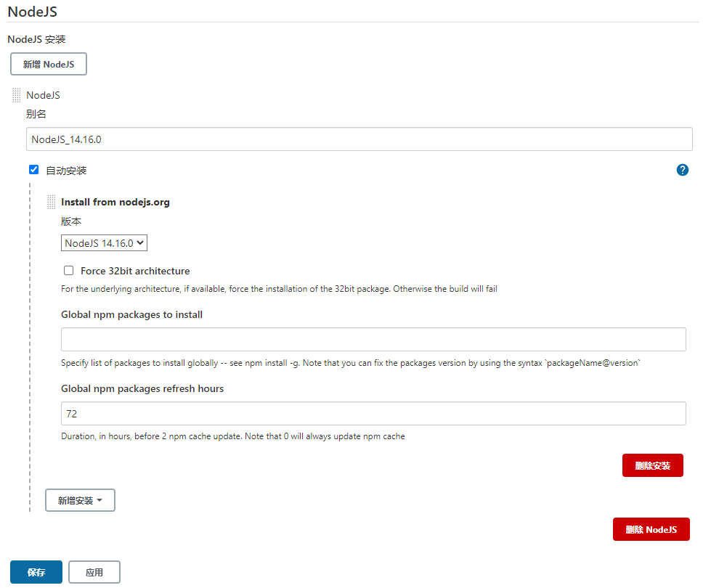Click the NodeJS section heading at the top
703x588 pixels.
point(32,11)
